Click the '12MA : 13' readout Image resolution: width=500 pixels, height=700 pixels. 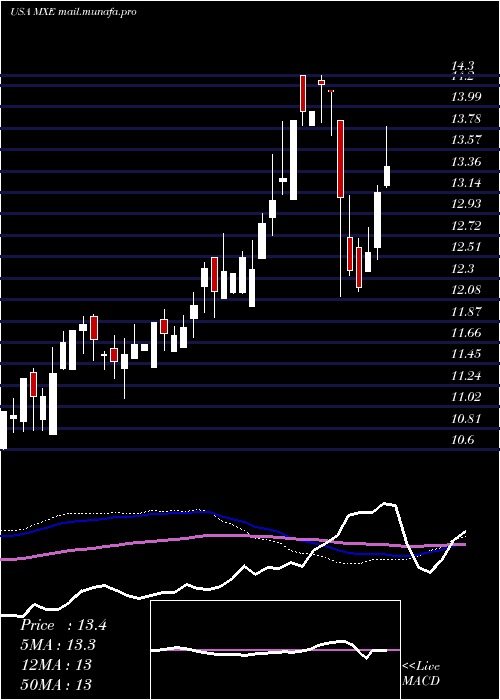tap(55, 665)
